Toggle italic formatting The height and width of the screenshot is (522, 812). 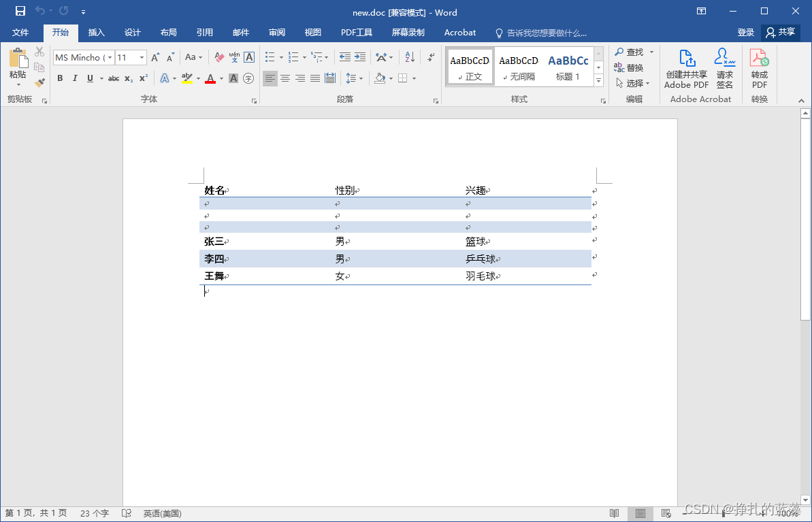pyautogui.click(x=75, y=78)
